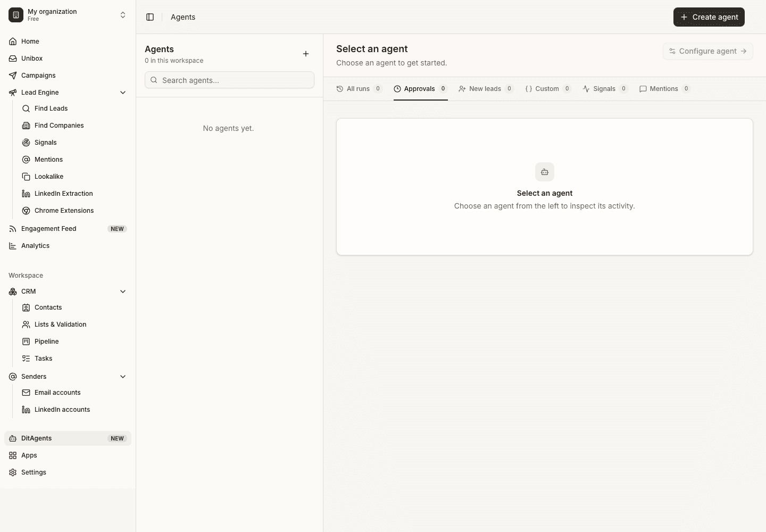Click the Chrome Extensions icon
This screenshot has height=532, width=766.
pyautogui.click(x=26, y=211)
